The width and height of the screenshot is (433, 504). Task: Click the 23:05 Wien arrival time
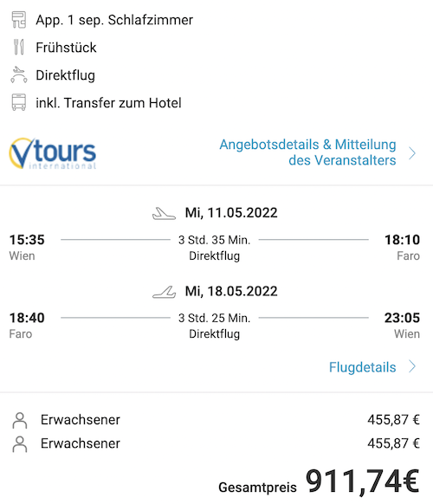402,318
